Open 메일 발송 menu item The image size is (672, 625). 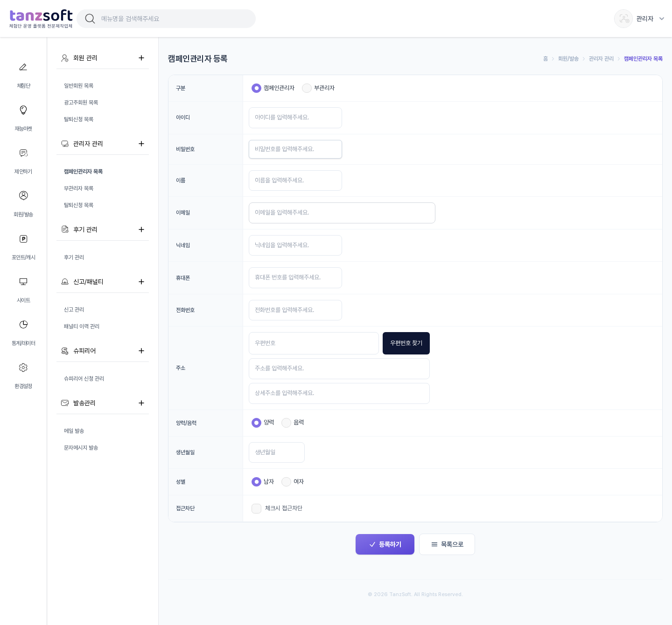[74, 431]
